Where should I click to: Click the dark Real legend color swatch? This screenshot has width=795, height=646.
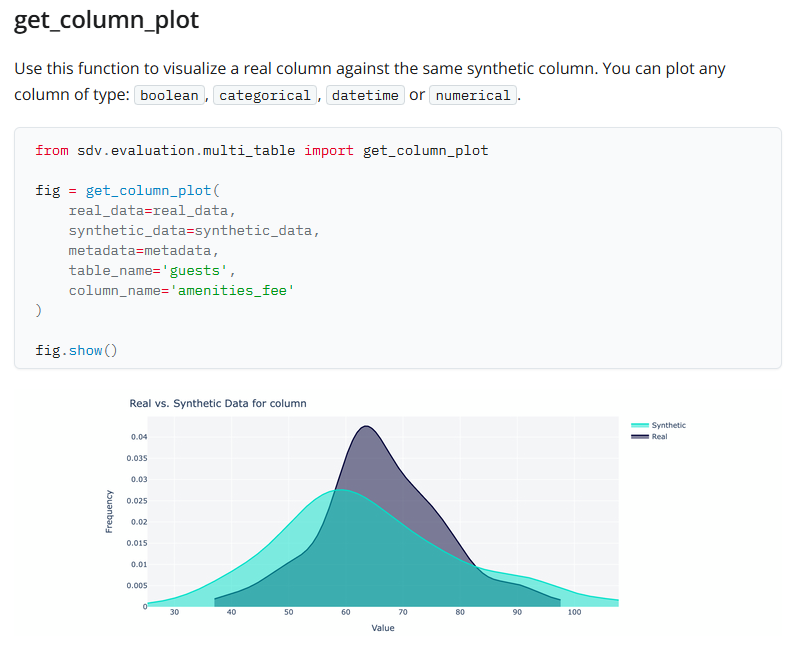coord(640,437)
